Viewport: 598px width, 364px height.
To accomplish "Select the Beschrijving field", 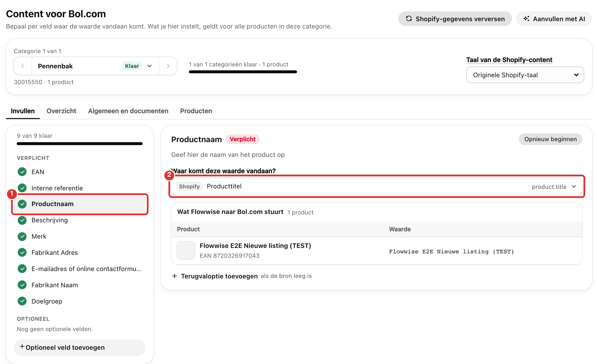I will [x=79, y=220].
